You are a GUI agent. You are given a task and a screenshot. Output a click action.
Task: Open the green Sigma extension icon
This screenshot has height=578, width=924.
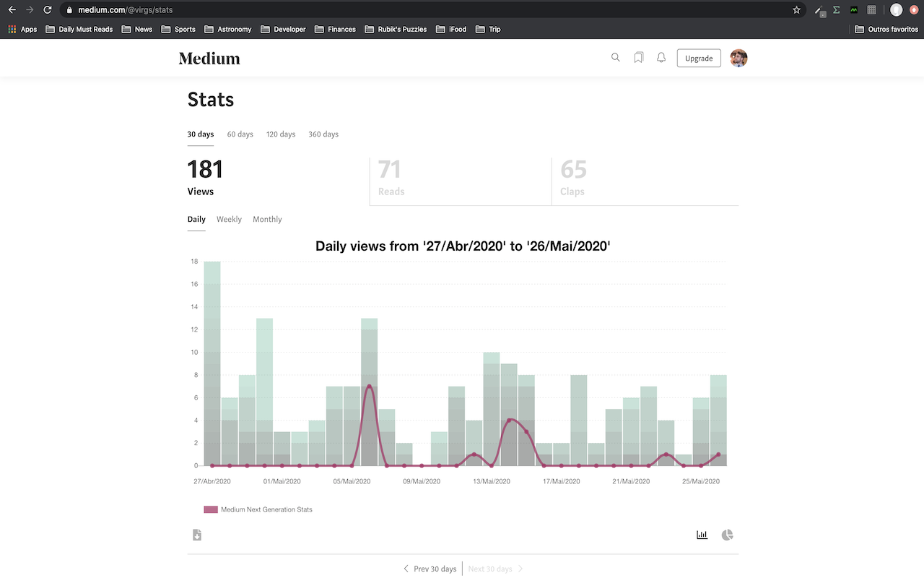click(x=837, y=10)
